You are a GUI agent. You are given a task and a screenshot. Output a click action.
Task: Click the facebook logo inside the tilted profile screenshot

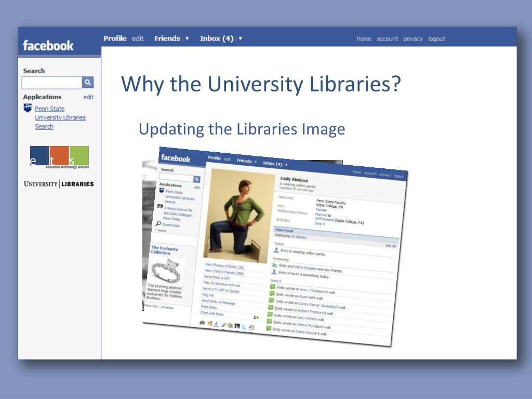pyautogui.click(x=176, y=158)
